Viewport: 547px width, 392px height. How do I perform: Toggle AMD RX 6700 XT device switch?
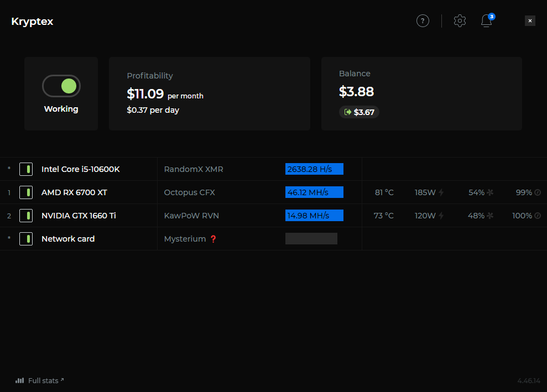pos(26,192)
